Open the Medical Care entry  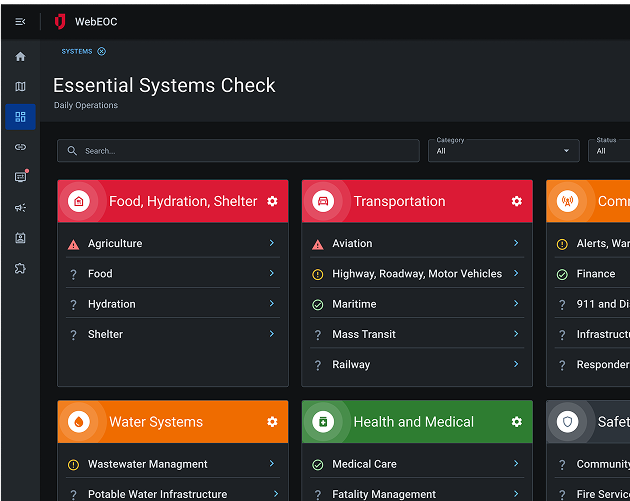pos(364,464)
